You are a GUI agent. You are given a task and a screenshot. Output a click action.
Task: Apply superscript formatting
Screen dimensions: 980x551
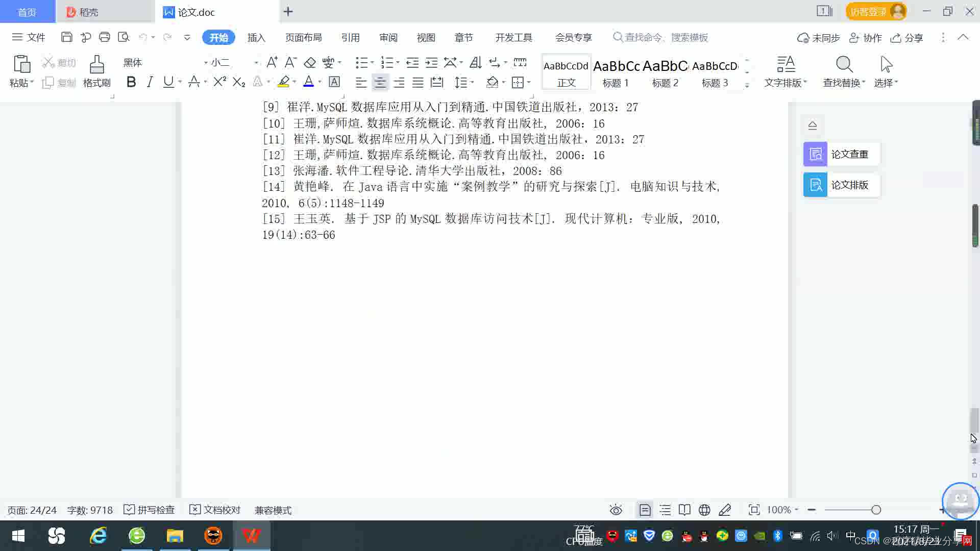[x=219, y=82]
